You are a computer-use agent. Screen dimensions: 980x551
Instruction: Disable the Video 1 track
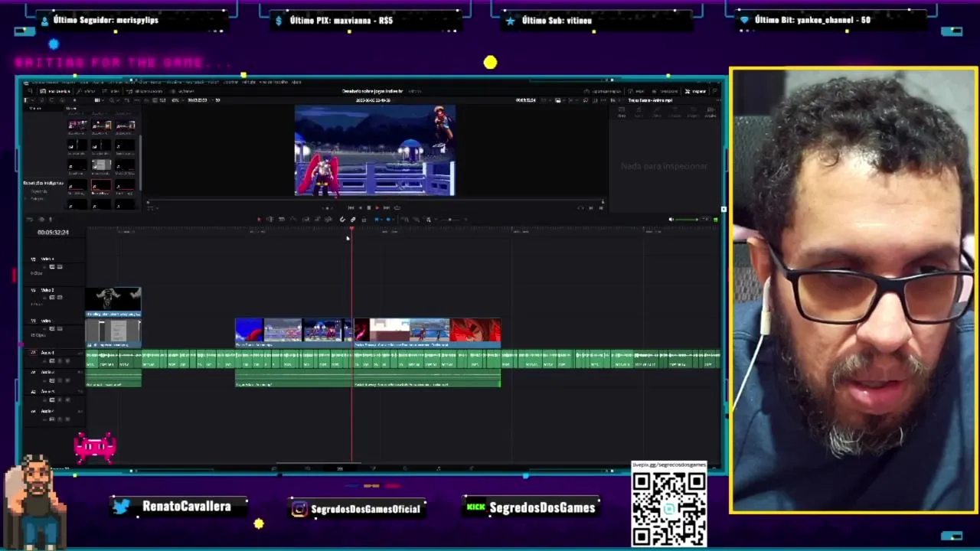click(x=60, y=328)
